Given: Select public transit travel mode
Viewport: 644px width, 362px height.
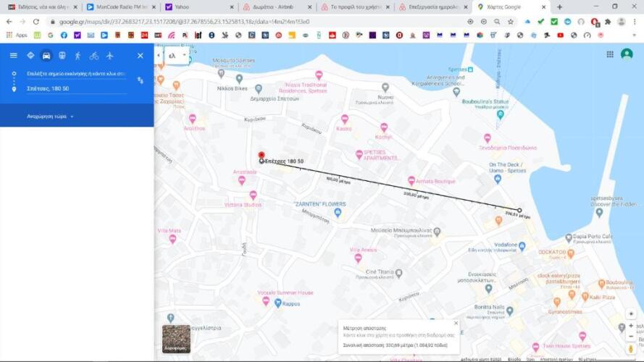Looking at the screenshot, I should coord(62,56).
